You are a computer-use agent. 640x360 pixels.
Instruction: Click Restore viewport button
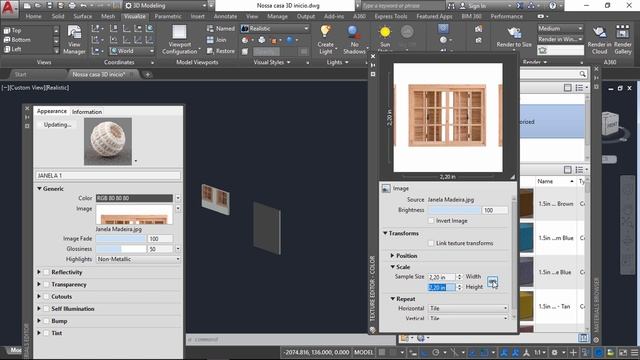click(220, 51)
